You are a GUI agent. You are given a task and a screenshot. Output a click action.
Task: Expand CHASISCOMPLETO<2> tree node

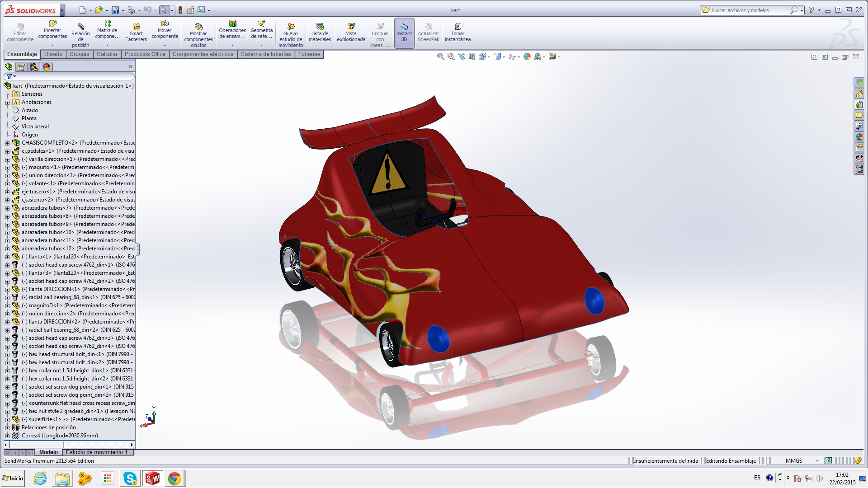[x=7, y=143]
